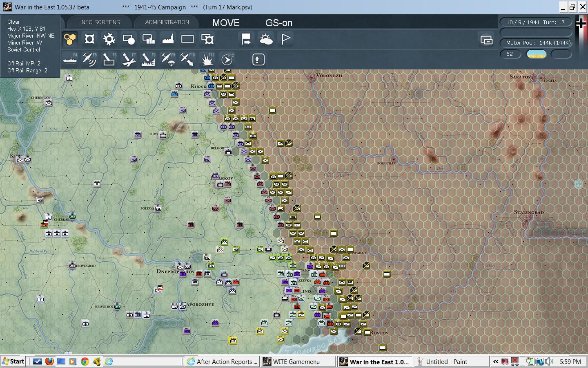This screenshot has width=588, height=368.
Task: Select the unit at Sumy
Action: click(x=163, y=135)
